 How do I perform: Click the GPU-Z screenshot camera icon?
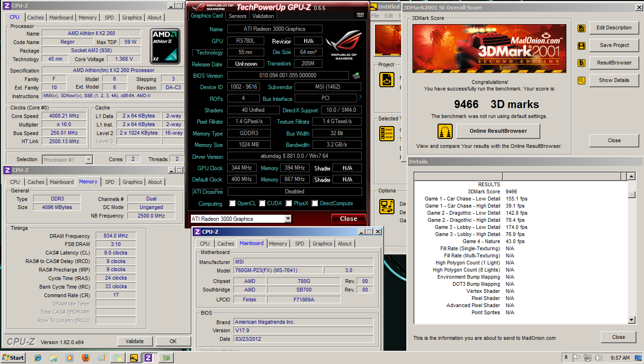(360, 16)
